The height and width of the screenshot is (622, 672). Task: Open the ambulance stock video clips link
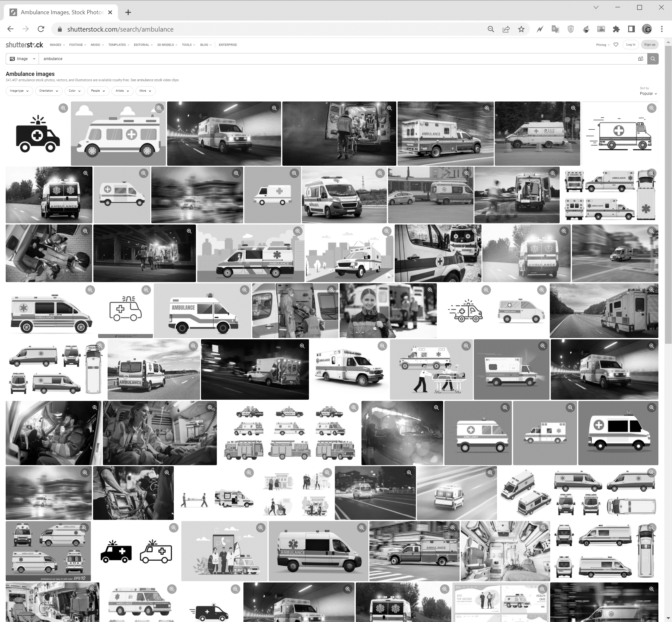pos(158,80)
